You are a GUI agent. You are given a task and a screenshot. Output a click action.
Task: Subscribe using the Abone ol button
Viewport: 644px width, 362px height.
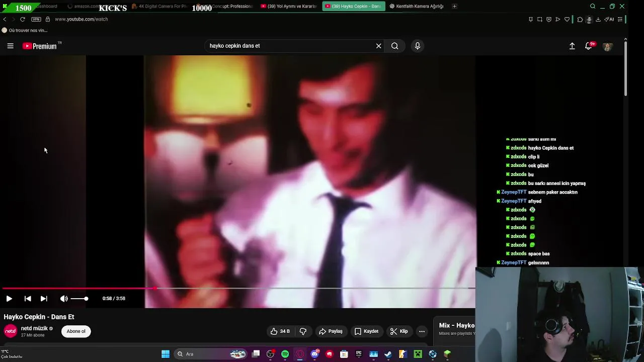(76, 331)
